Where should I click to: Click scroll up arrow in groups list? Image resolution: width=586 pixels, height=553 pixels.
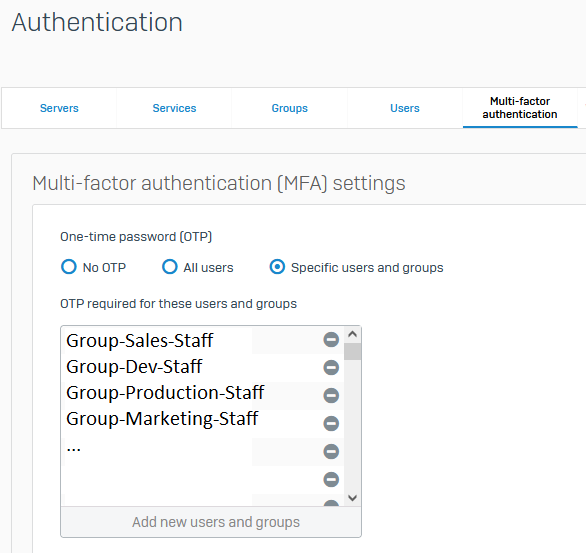[352, 334]
